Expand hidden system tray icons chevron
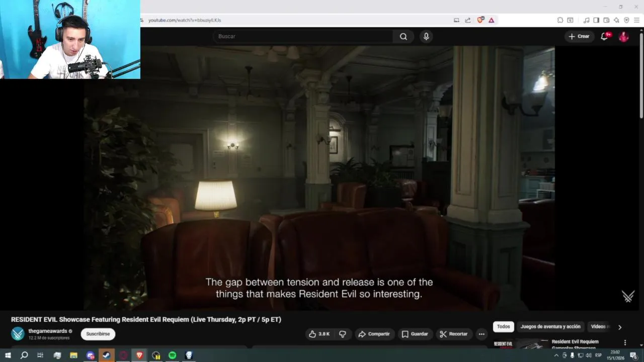This screenshot has height=362, width=644. click(556, 355)
